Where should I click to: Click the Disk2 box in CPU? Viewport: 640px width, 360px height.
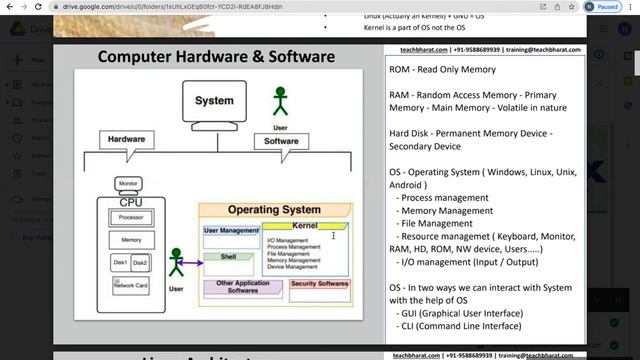[140, 263]
